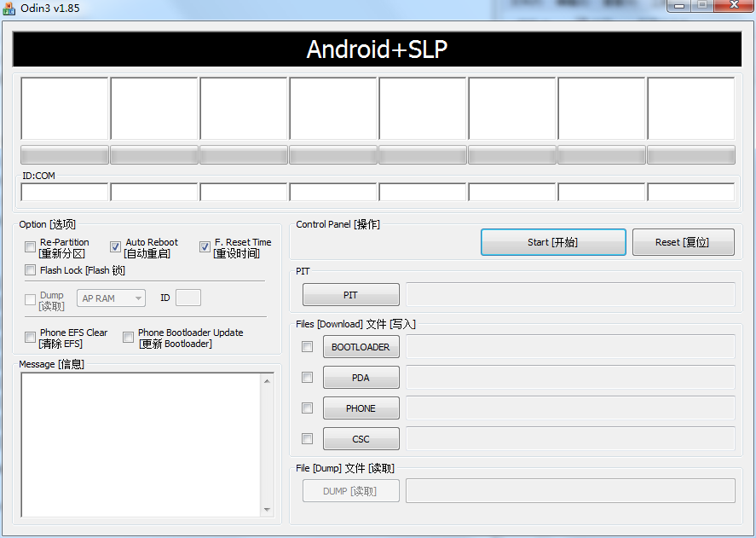Click the BOOTLOADER file button

(x=361, y=347)
